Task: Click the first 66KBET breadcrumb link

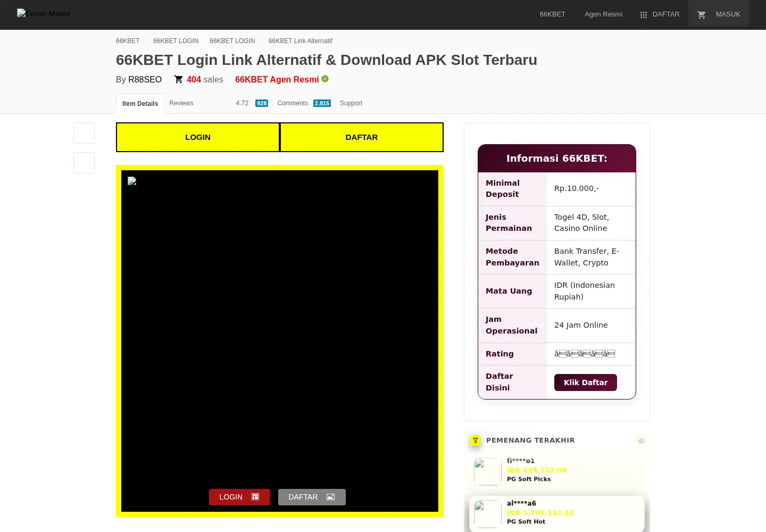Action: click(128, 41)
